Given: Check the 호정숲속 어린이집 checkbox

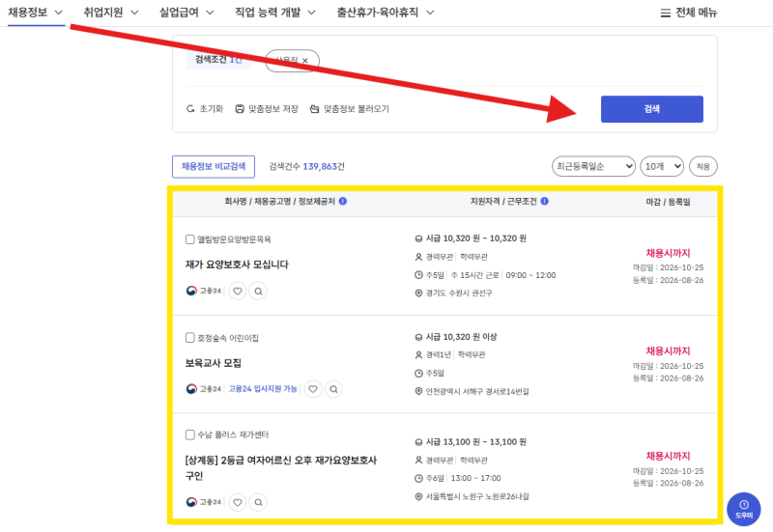Looking at the screenshot, I should click(189, 337).
